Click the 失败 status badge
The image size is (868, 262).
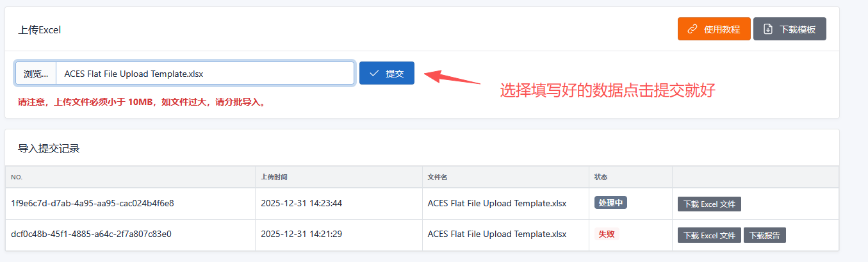(607, 234)
